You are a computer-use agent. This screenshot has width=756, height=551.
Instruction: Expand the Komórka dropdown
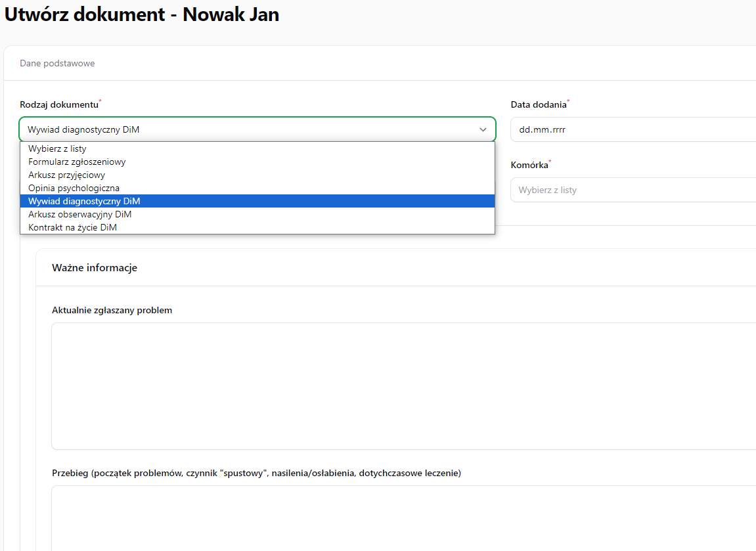coord(631,190)
